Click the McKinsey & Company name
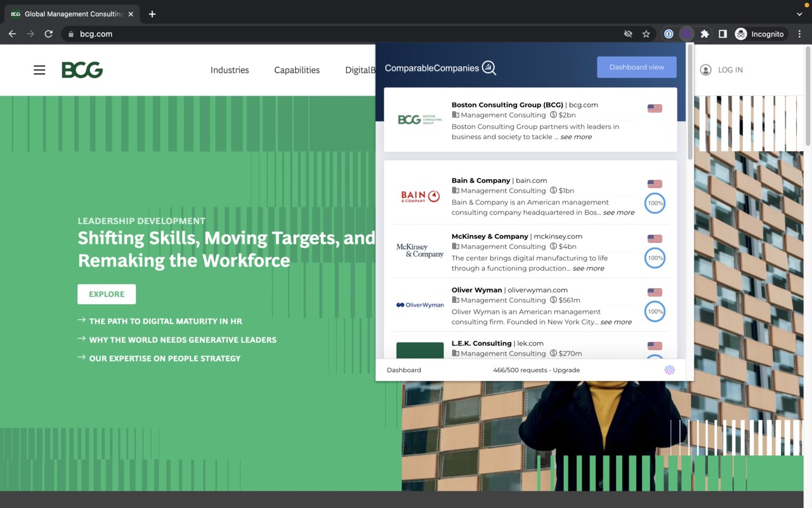The image size is (812, 508). pyautogui.click(x=490, y=236)
